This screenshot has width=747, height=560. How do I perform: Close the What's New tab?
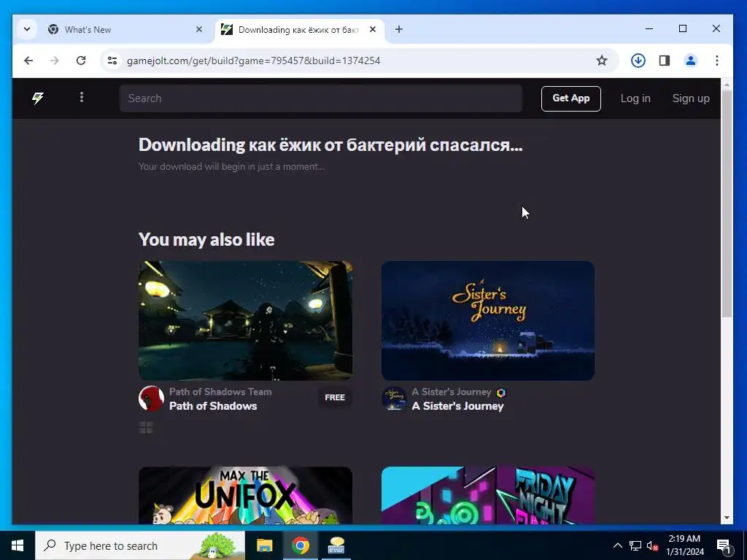tap(199, 29)
